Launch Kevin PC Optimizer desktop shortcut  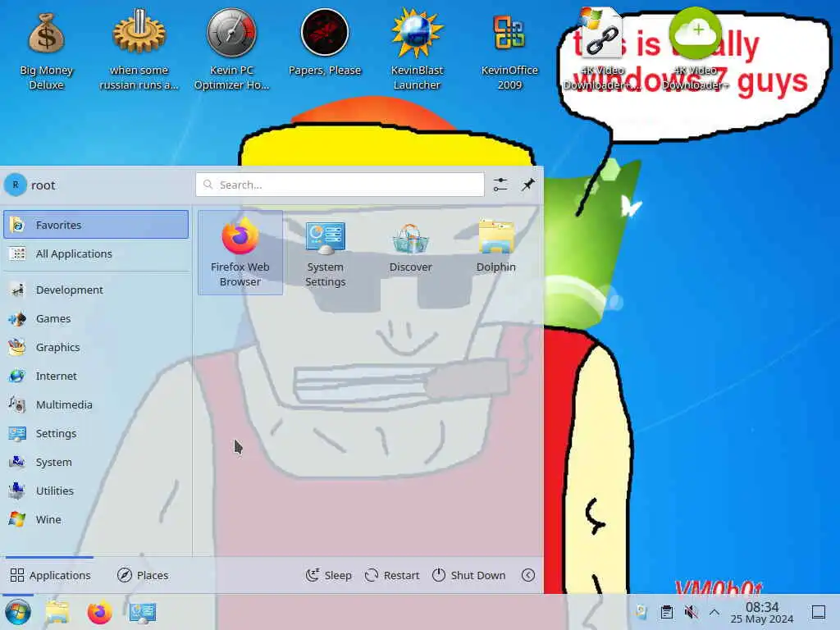click(x=231, y=51)
